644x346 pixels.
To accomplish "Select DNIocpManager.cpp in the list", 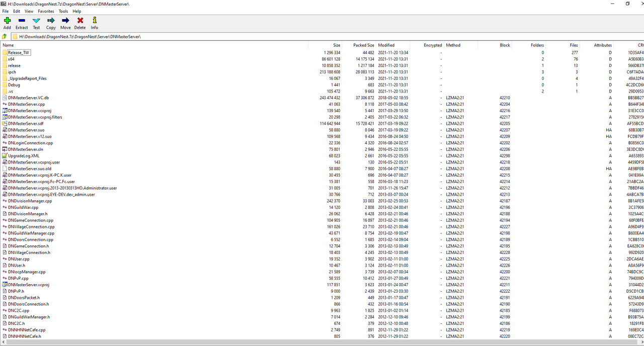I will 27,272.
